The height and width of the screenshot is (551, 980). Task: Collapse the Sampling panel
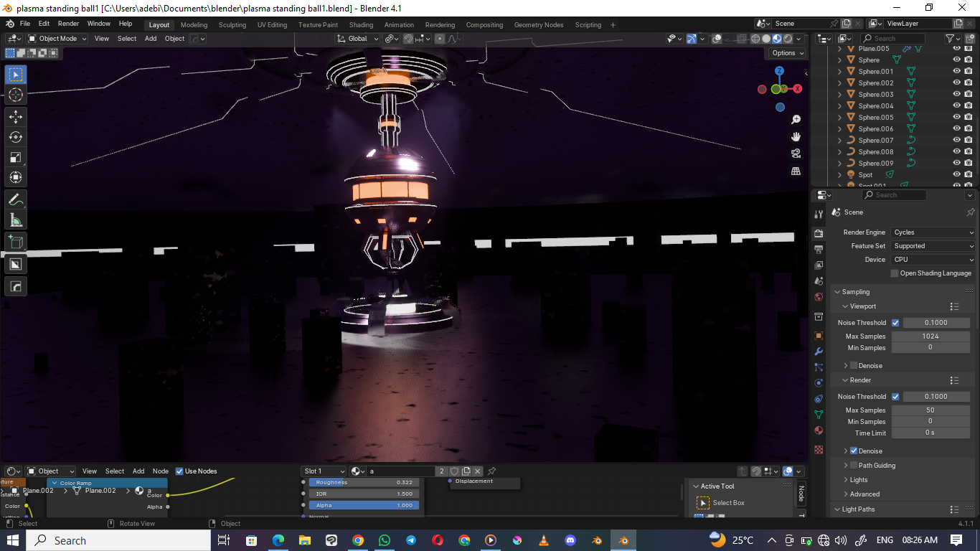pyautogui.click(x=837, y=292)
